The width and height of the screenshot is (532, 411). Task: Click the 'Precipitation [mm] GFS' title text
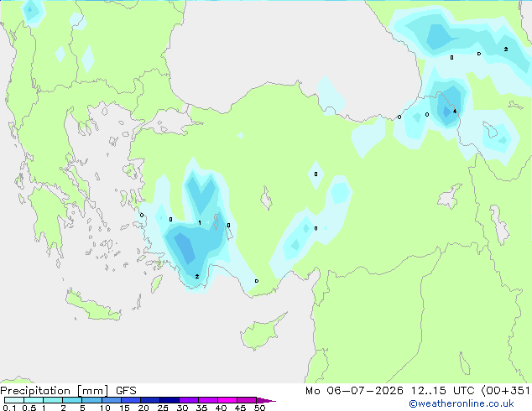point(68,391)
